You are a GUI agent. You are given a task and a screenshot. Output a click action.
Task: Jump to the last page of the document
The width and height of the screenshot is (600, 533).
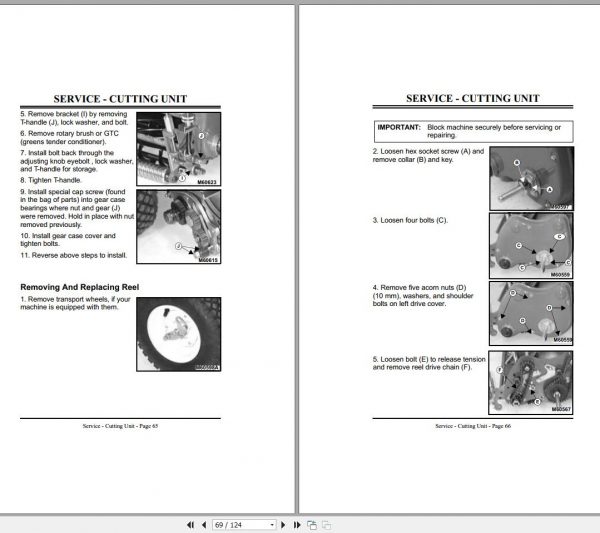coord(297,525)
